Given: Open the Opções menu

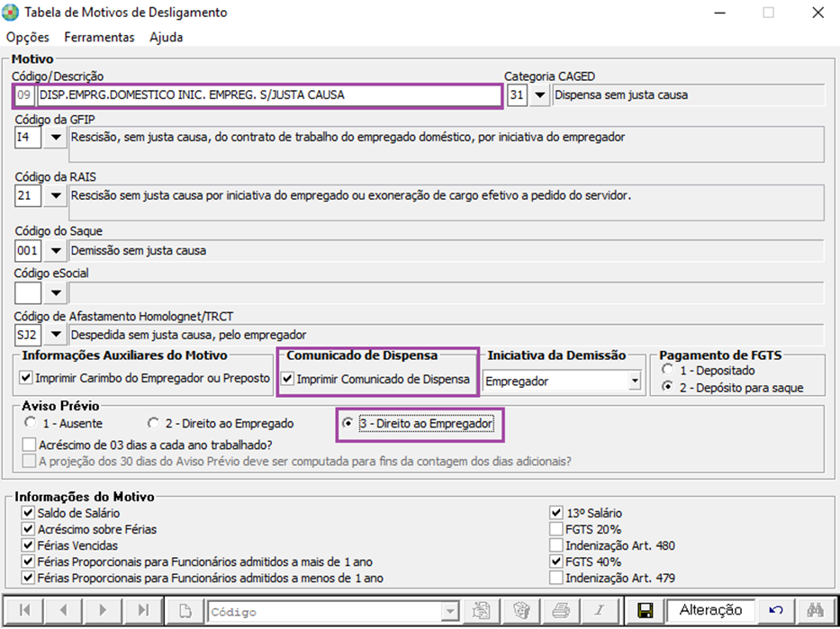Looking at the screenshot, I should coord(28,37).
